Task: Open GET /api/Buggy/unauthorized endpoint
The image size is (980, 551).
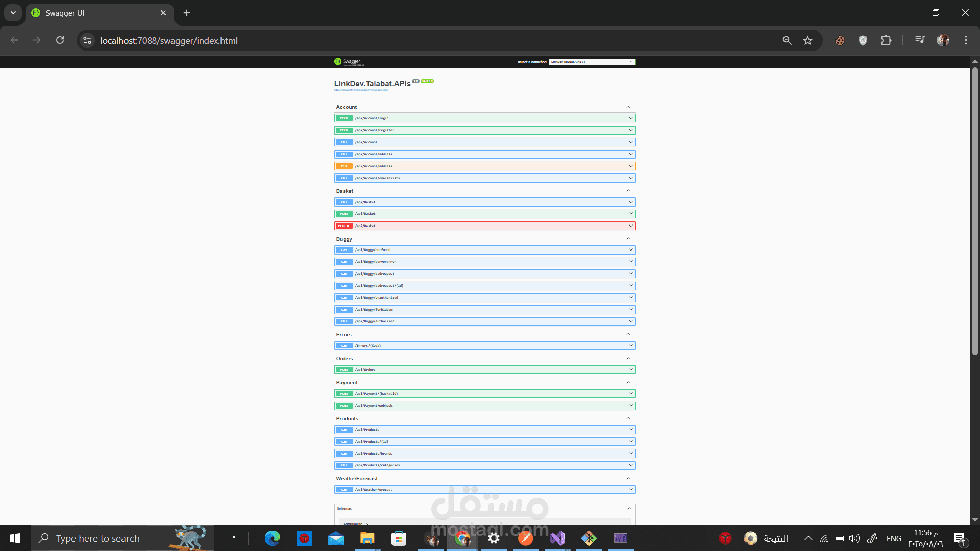Action: [485, 298]
